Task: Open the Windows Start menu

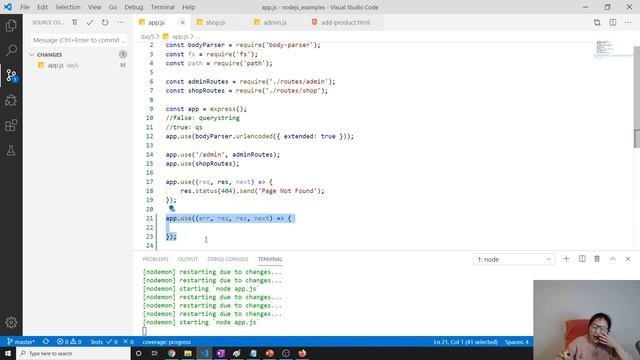Action: 8,353
